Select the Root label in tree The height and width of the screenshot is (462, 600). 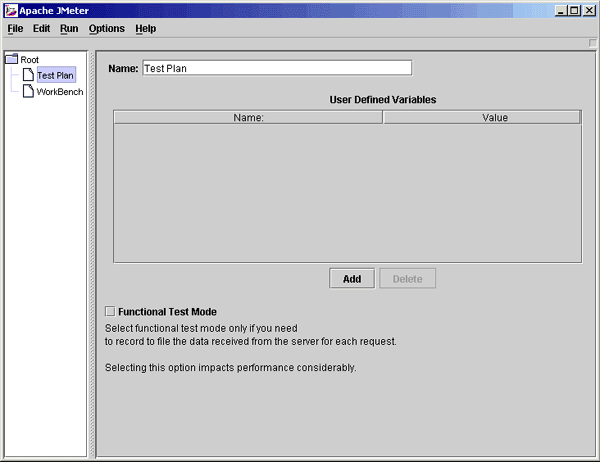tap(30, 59)
